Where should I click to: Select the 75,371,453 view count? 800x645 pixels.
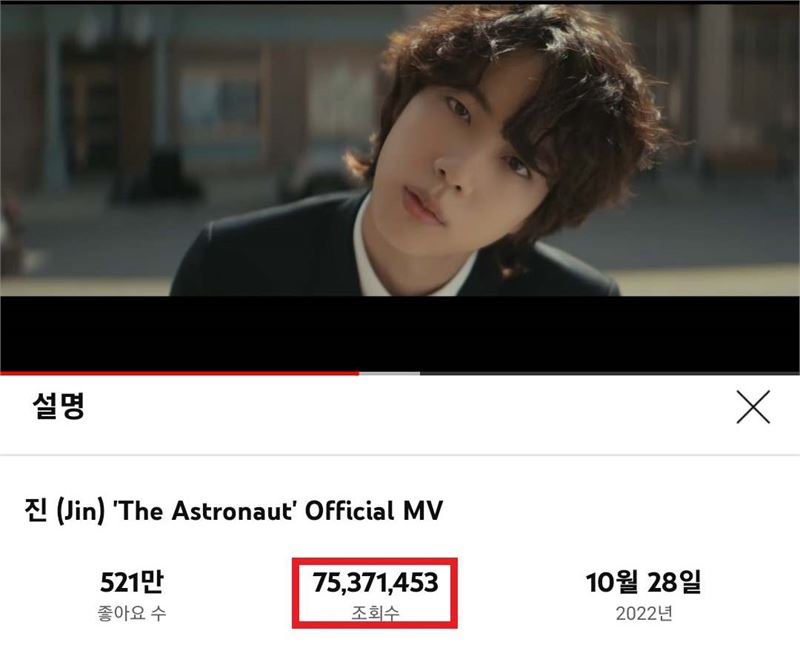click(375, 582)
